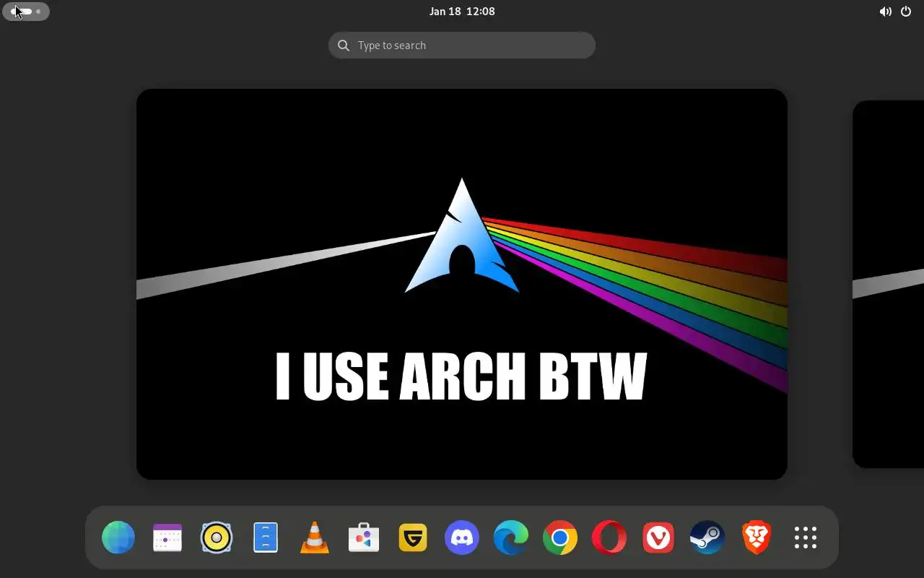Show all applications grid
This screenshot has height=578, width=924.
(x=806, y=538)
